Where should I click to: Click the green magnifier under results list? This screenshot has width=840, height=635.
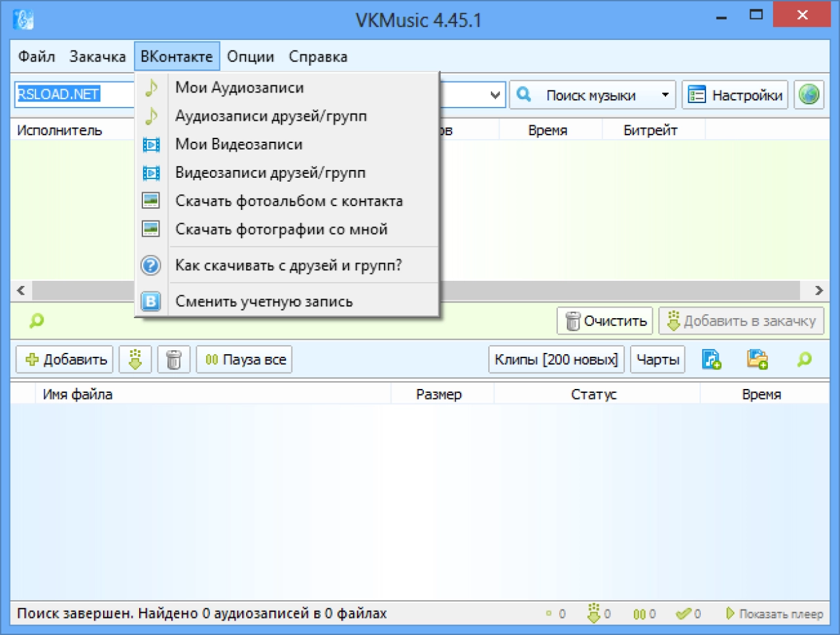pyautogui.click(x=37, y=320)
